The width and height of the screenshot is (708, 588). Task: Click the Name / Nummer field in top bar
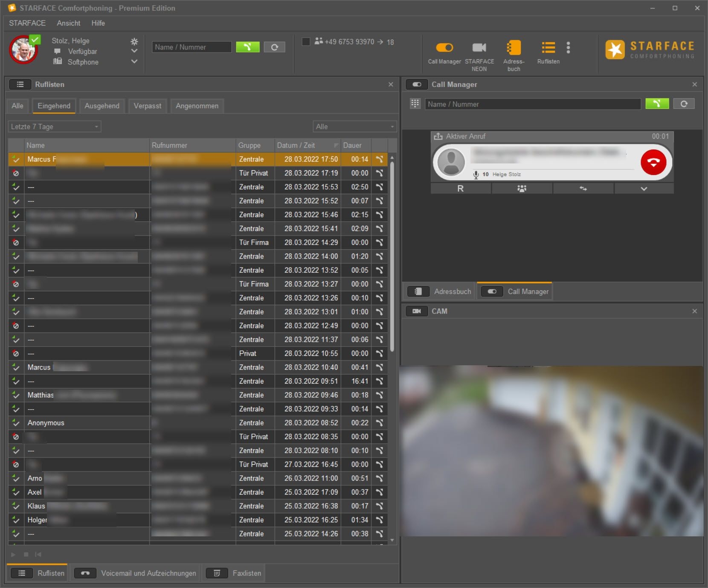click(192, 47)
